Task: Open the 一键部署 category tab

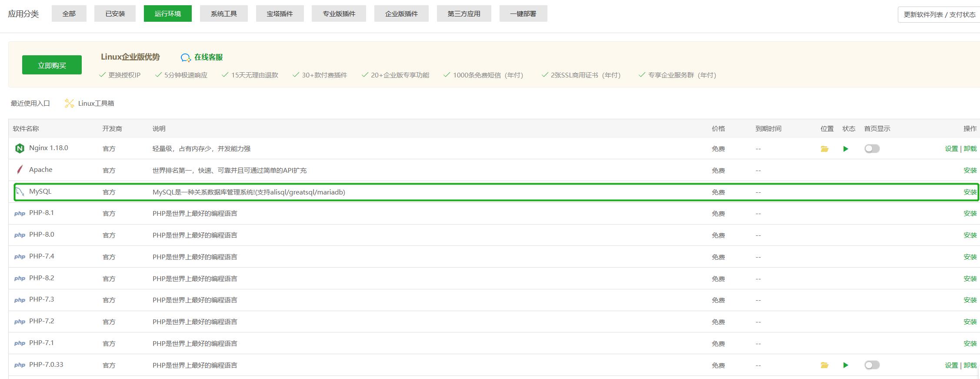Action: (x=523, y=13)
